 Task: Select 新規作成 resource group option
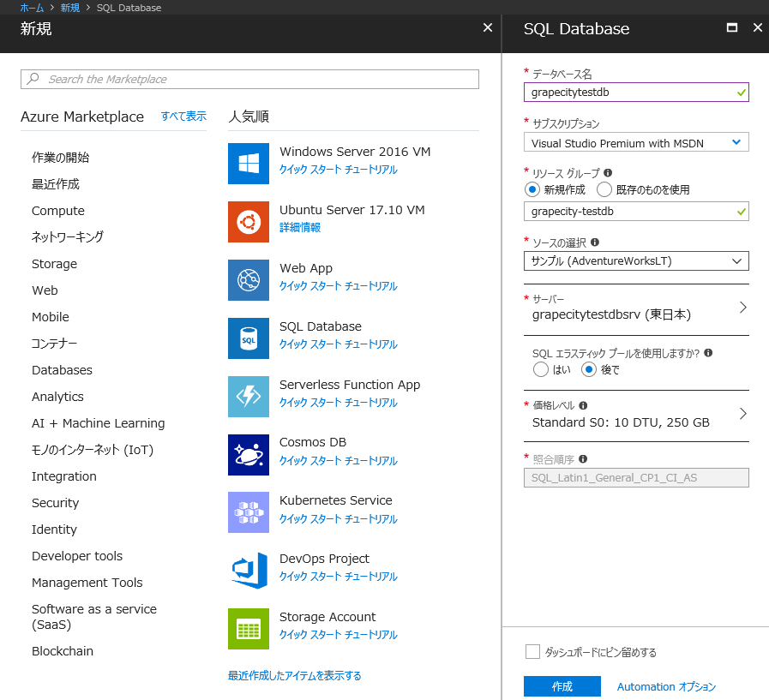[x=532, y=189]
